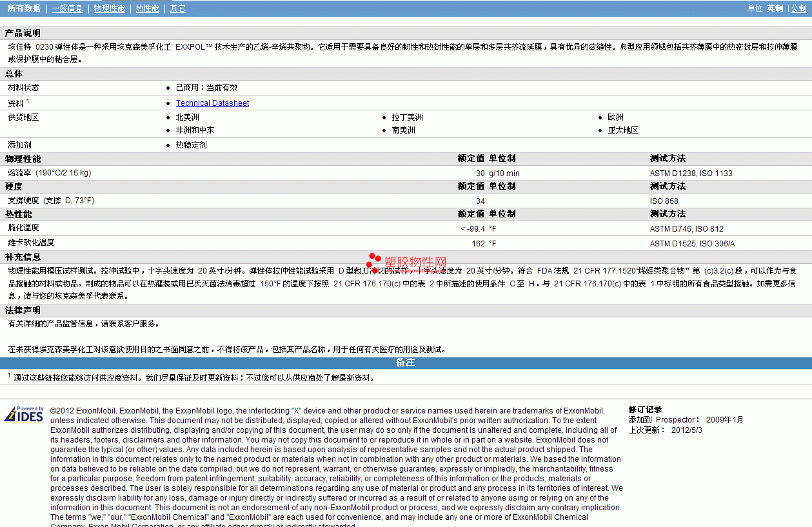Click the 单位 label in the top bar
Viewport: 812px width, 527px height.
(755, 8)
